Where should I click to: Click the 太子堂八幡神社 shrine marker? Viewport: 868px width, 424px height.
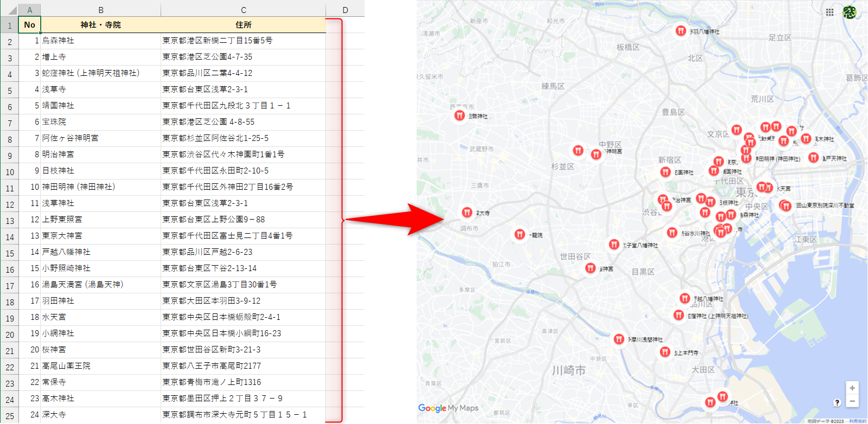tap(614, 245)
